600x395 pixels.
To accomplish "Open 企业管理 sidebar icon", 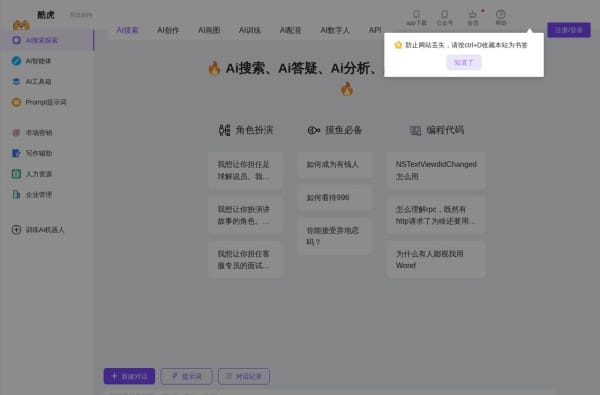I will coord(16,195).
